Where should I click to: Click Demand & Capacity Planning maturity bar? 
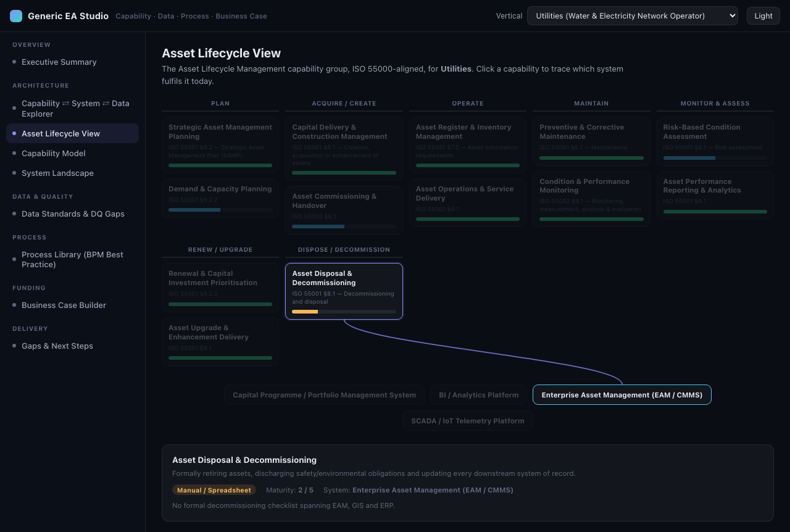[220, 210]
